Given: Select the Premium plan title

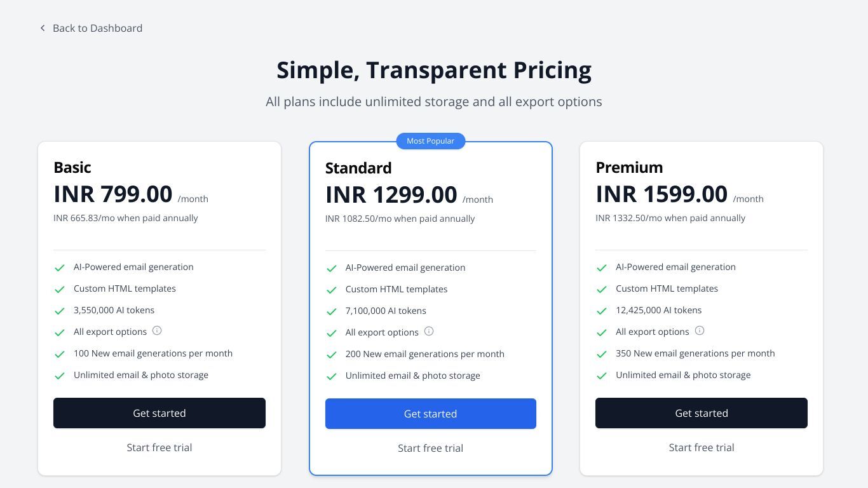Looking at the screenshot, I should (629, 167).
